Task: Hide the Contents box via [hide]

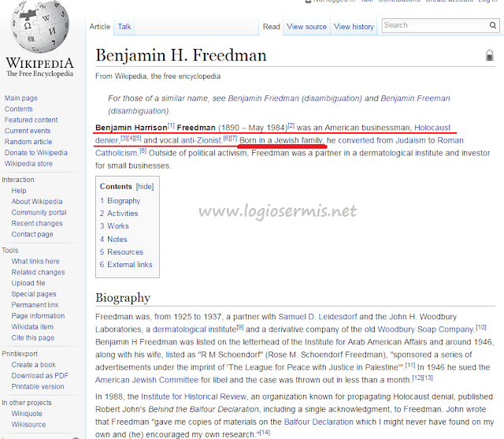Action: click(x=145, y=187)
